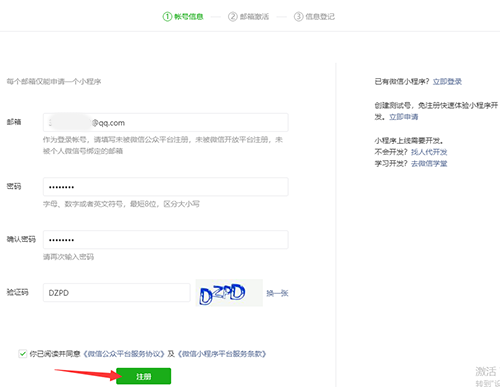
Task: Focus the 邮箱 email input field
Action: pyautogui.click(x=166, y=122)
